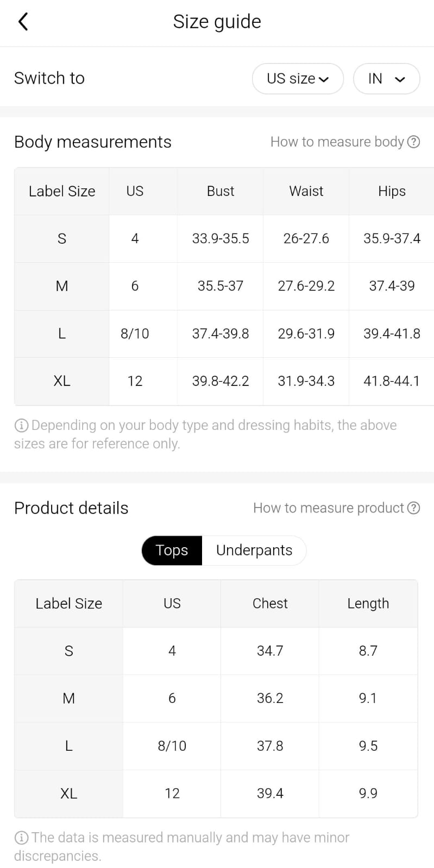Tap the Length column header
Image resolution: width=434 pixels, height=868 pixels.
tap(368, 603)
